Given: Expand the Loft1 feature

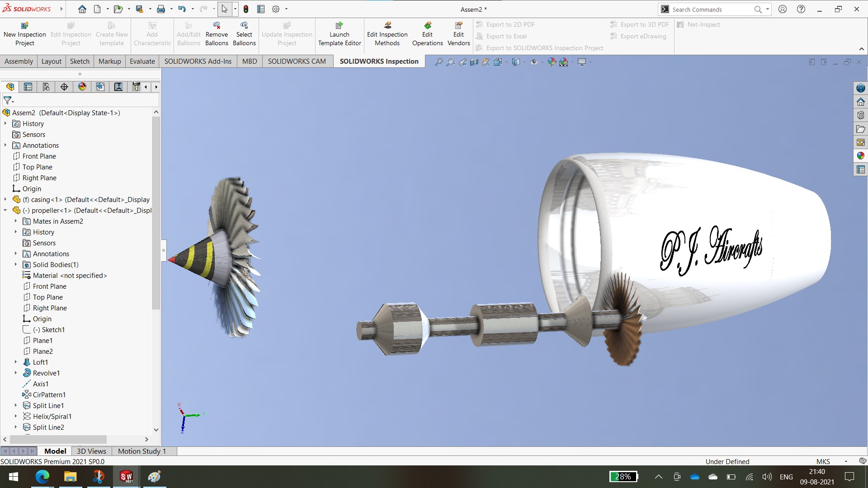Looking at the screenshot, I should 16,362.
